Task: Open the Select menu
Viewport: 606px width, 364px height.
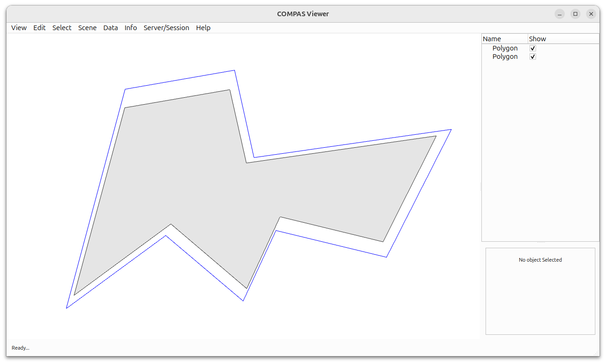Action: tap(62, 28)
